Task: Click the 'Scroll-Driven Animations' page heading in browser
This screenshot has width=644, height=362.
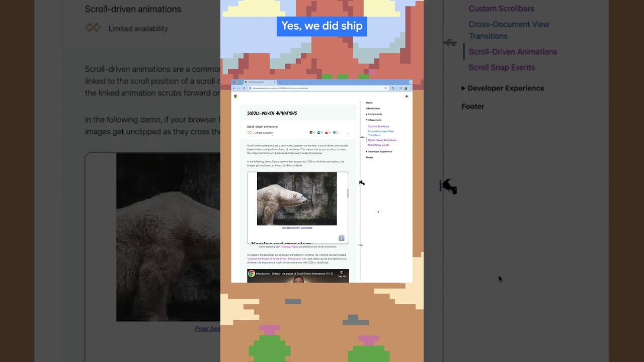Action: pos(272,113)
